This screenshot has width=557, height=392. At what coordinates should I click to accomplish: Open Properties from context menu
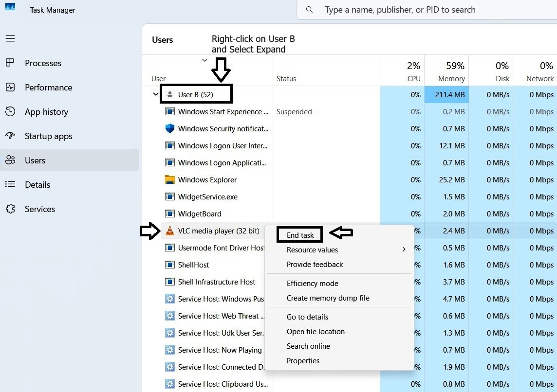pyautogui.click(x=303, y=360)
